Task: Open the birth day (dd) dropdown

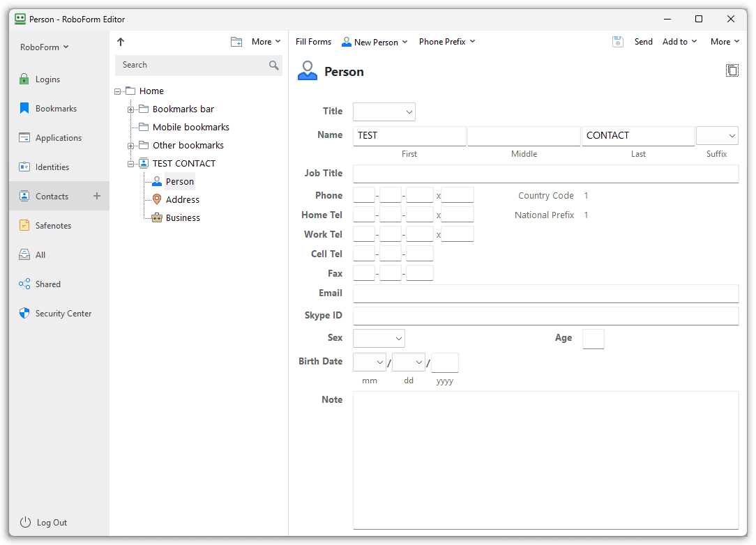Action: tap(409, 362)
